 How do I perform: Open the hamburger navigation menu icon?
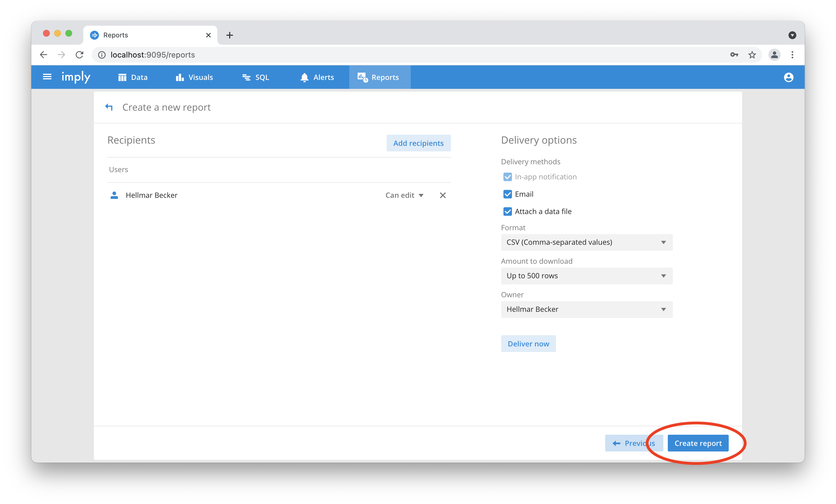pos(47,77)
